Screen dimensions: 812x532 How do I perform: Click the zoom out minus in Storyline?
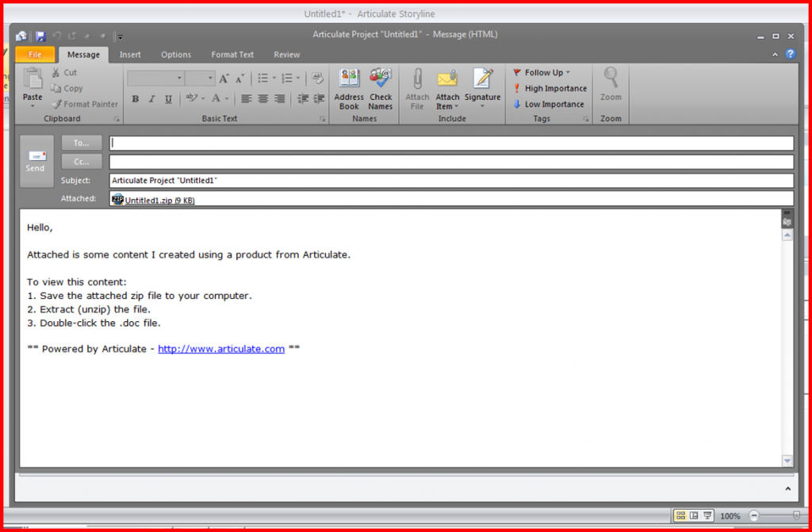pyautogui.click(x=755, y=516)
